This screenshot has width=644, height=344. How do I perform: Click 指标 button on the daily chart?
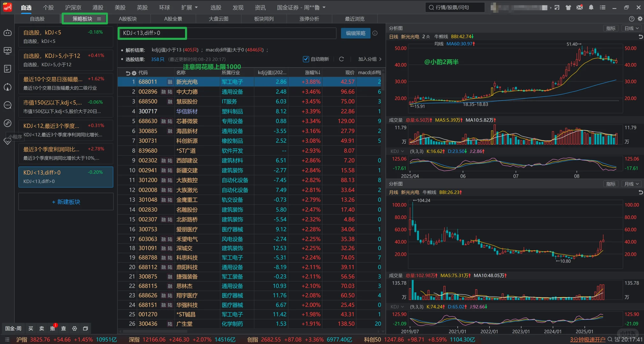(x=611, y=28)
